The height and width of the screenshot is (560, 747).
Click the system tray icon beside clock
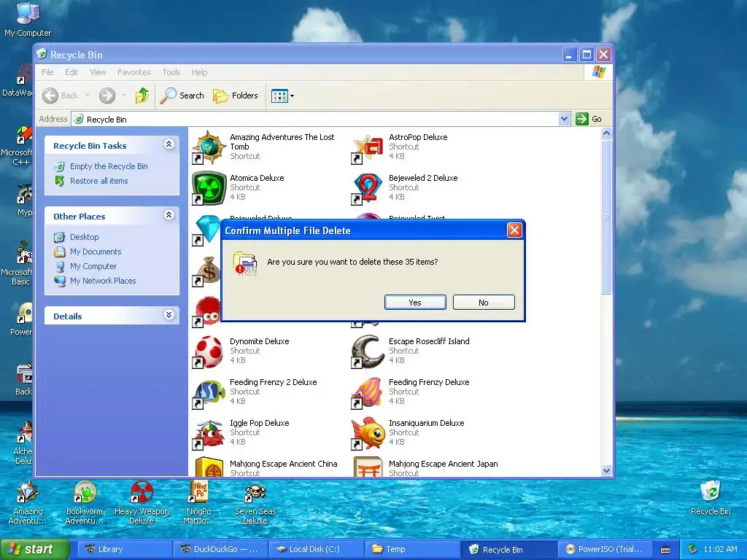pos(693,550)
